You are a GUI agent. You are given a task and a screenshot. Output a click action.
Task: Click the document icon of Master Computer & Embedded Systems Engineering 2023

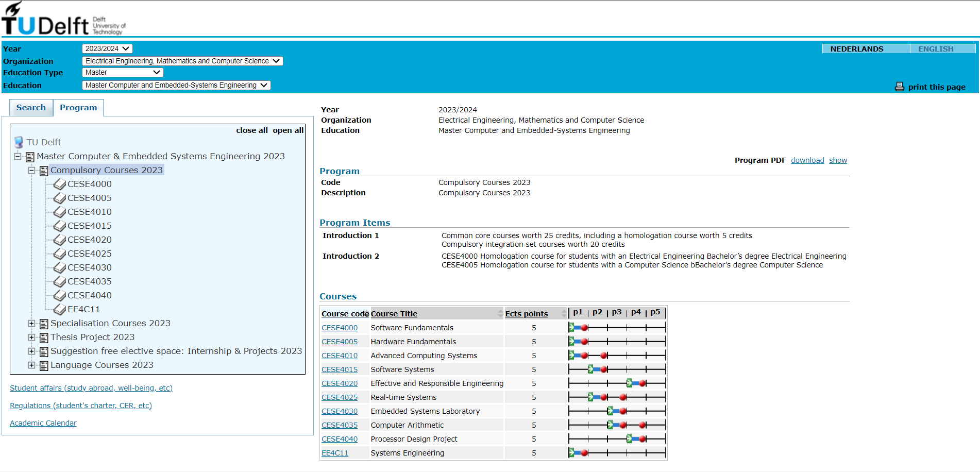(x=30, y=157)
